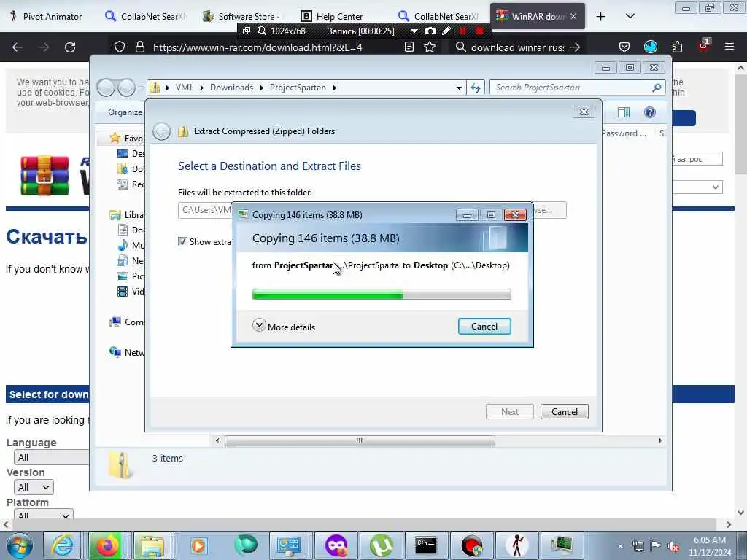747x560 pixels.
Task: Click the disabled Next button in extract wizard
Action: tap(509, 411)
